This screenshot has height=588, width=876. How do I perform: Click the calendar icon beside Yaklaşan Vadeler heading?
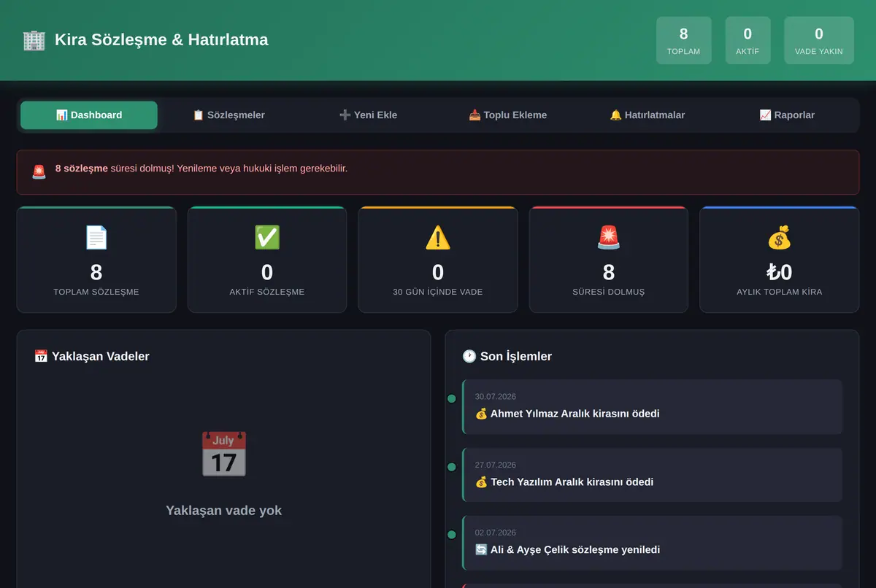click(x=41, y=356)
